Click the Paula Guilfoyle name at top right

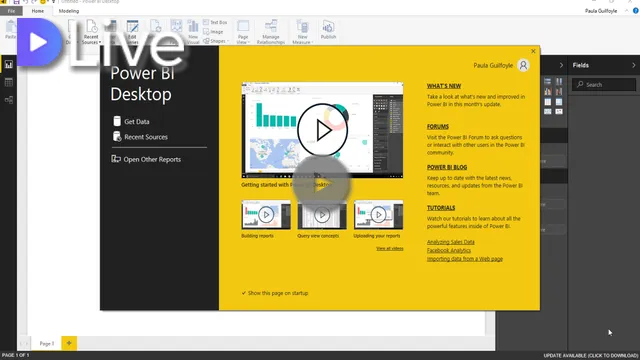coord(601,11)
